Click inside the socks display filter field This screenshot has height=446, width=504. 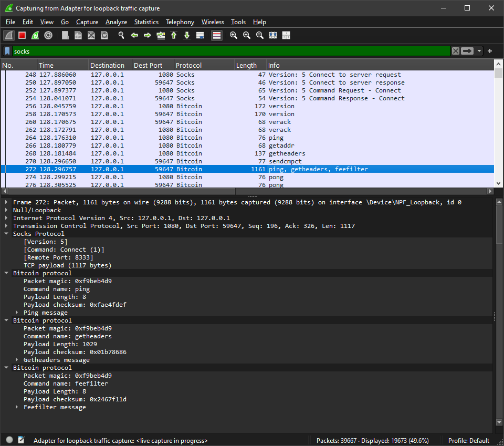(232, 51)
